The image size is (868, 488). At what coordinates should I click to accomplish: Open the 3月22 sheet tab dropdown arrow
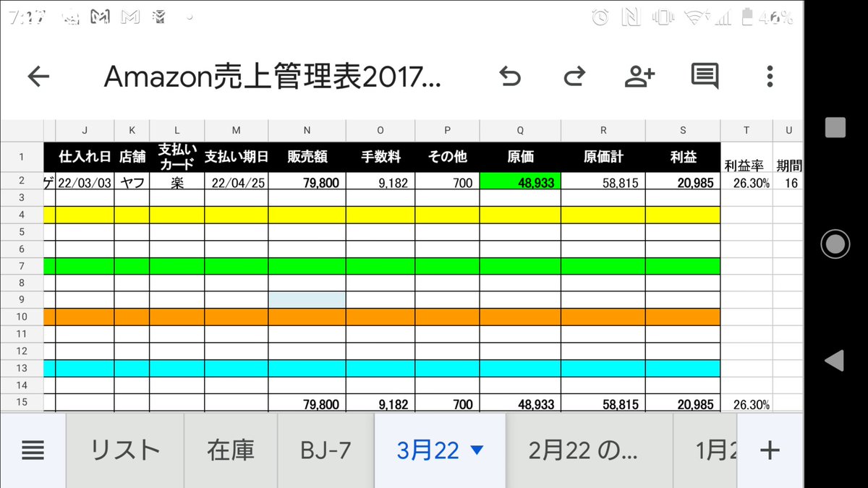point(477,450)
